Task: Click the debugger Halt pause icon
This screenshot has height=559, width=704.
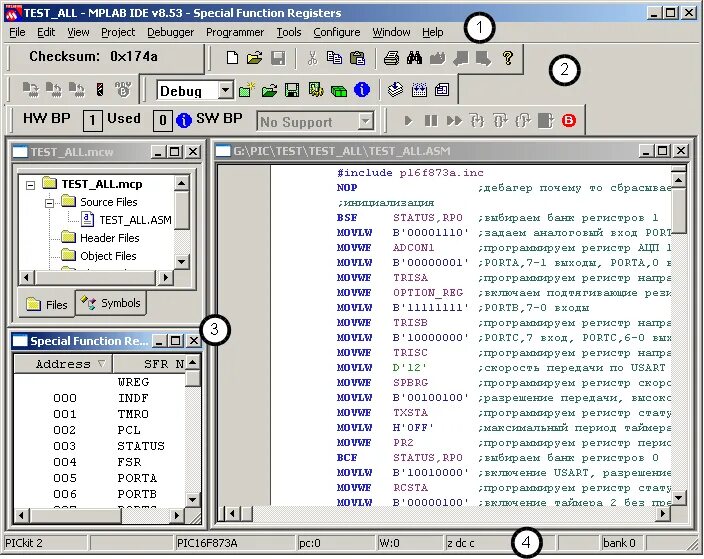Action: pos(431,121)
